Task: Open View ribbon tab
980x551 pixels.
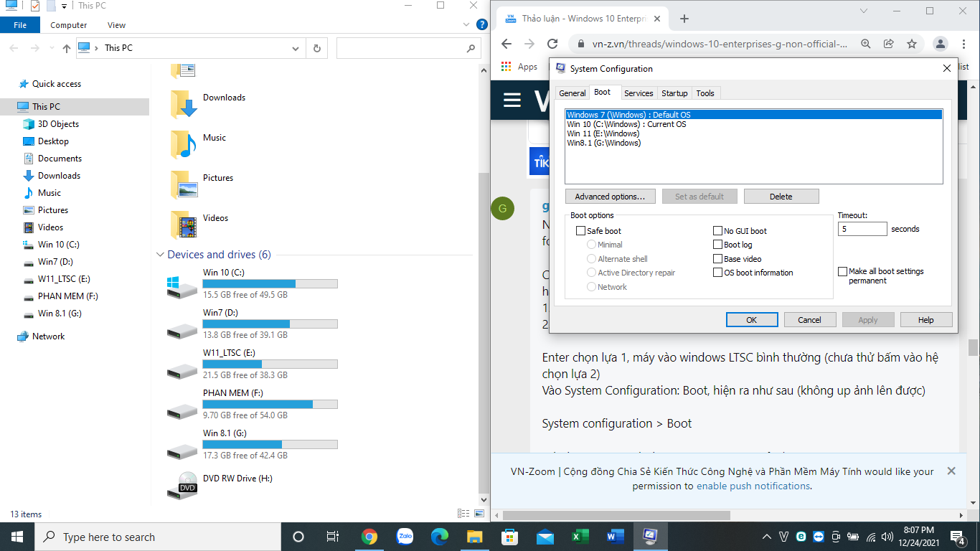Action: (x=116, y=24)
